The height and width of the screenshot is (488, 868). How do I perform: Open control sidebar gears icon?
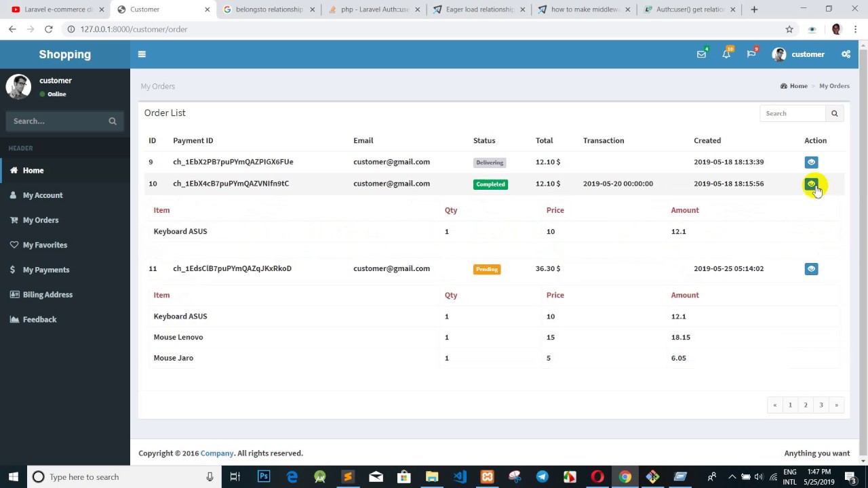coord(846,54)
